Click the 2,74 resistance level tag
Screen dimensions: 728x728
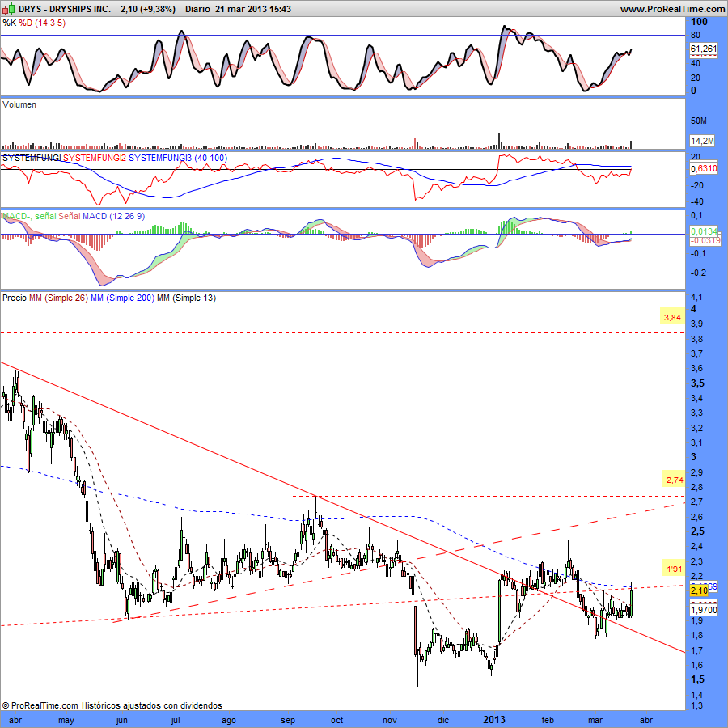click(674, 480)
